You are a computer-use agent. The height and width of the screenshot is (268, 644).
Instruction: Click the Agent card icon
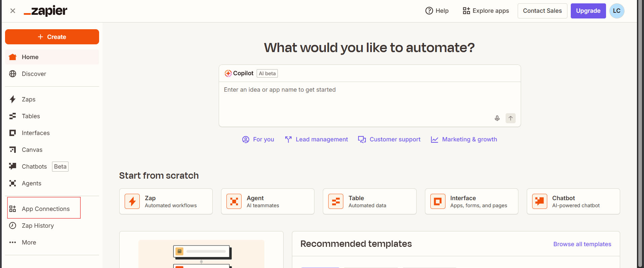point(234,202)
